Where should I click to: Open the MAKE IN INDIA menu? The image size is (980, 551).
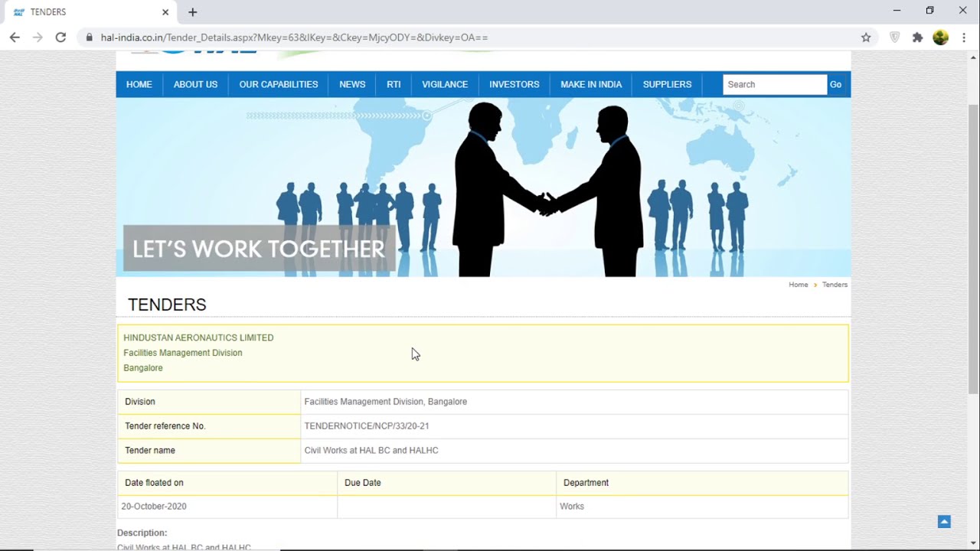(591, 84)
